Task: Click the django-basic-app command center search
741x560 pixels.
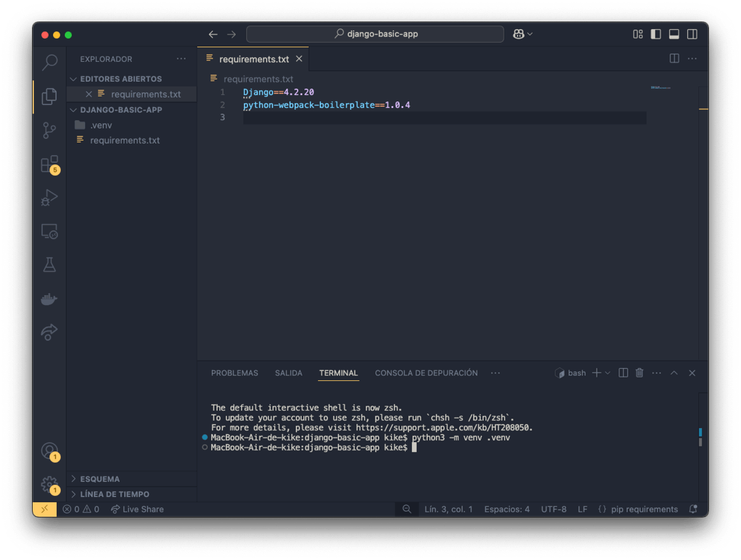Action: click(x=375, y=34)
